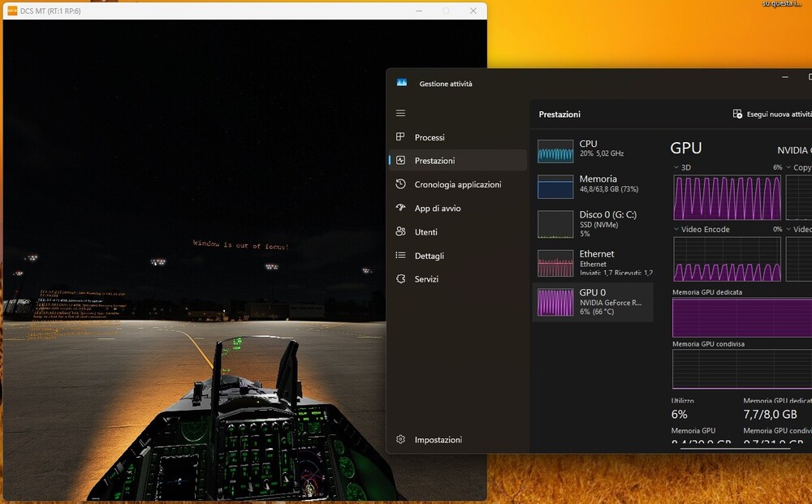
Task: Open the Utenti page
Action: pyautogui.click(x=457, y=232)
